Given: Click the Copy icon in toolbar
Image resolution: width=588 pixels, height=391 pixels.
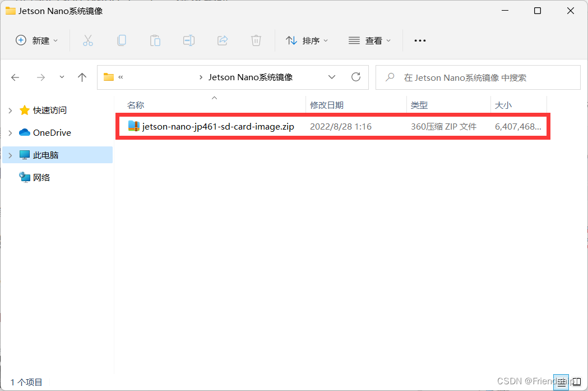Looking at the screenshot, I should pos(122,40).
